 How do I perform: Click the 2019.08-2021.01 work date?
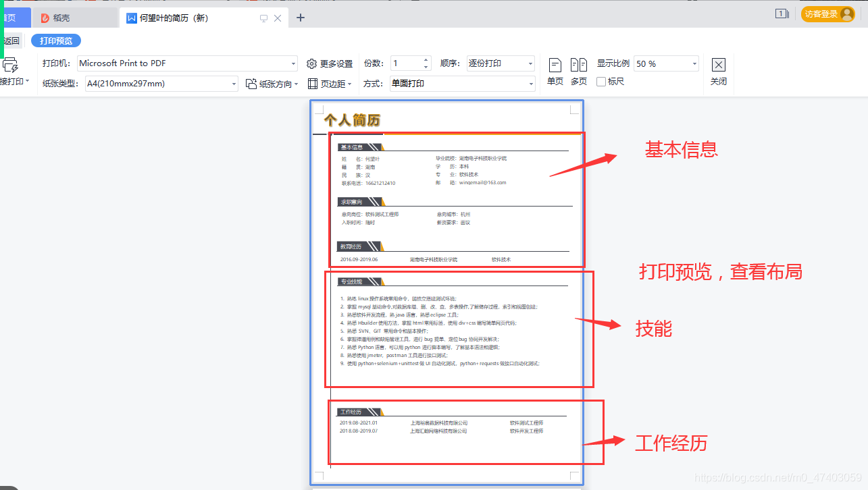(x=359, y=423)
